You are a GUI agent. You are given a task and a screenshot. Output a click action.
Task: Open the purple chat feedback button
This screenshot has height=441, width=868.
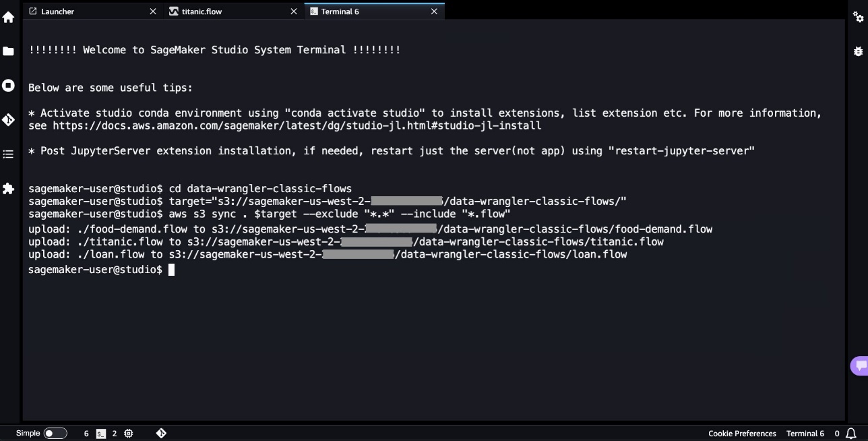click(859, 366)
